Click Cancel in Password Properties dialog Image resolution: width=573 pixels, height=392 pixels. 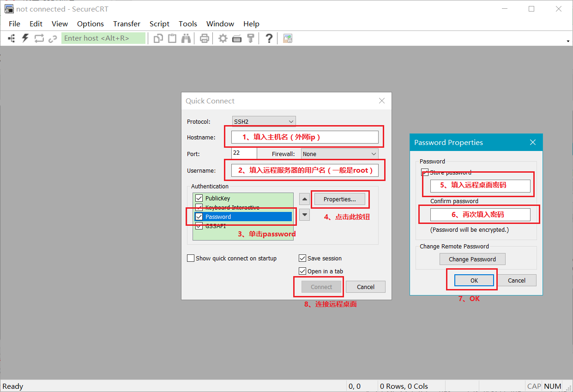517,280
